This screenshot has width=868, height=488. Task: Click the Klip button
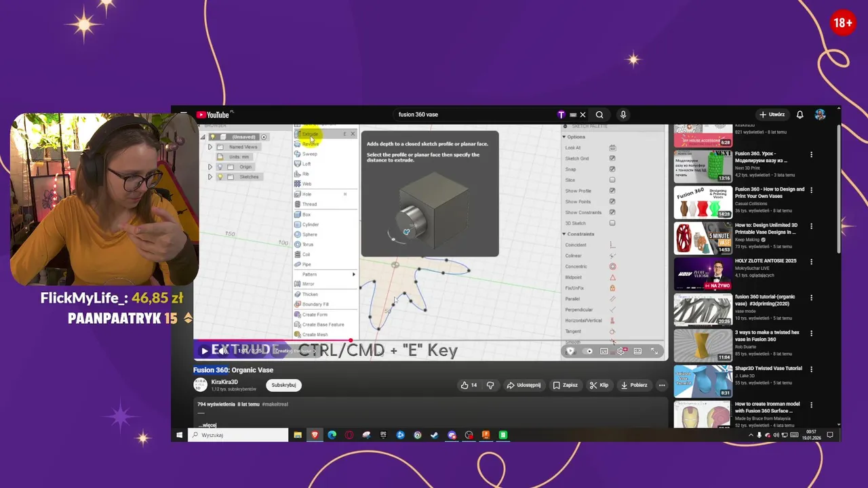[599, 385]
